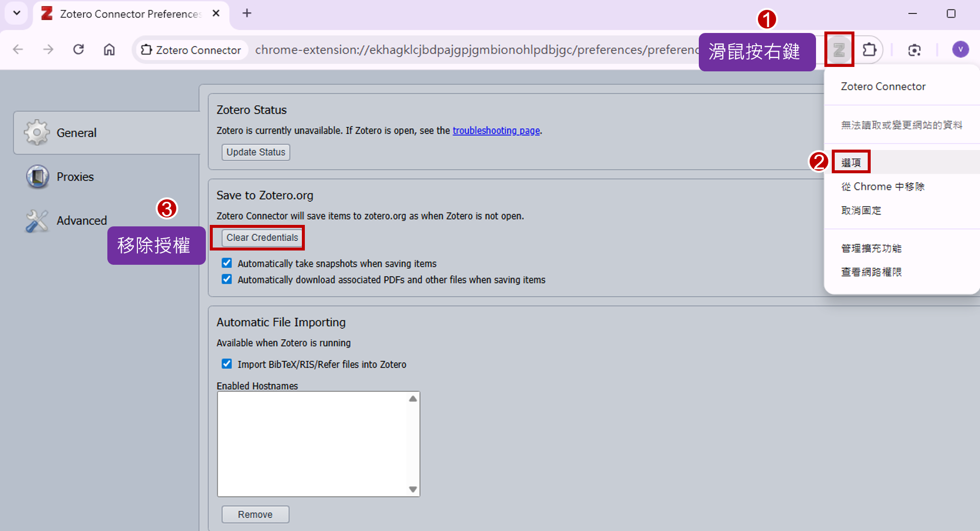Toggle automatically take snapshots checkbox
The width and height of the screenshot is (980, 531).
(x=227, y=263)
